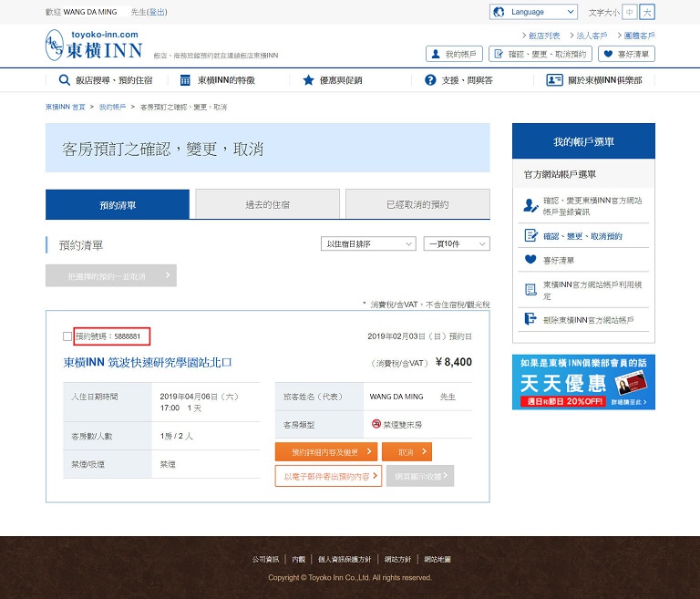Click the no-smoking icon beside 禁煙雙床房
The image size is (700, 599).
(x=376, y=423)
